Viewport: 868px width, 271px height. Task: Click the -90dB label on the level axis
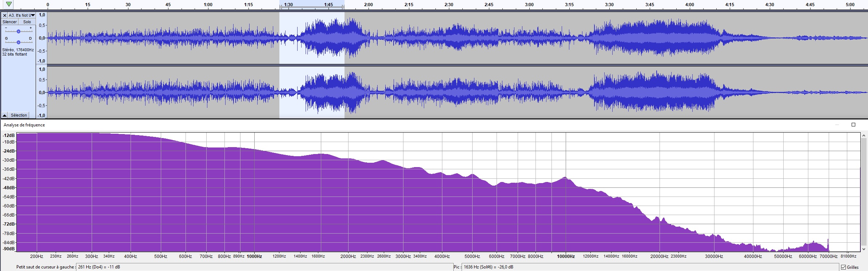click(x=9, y=249)
